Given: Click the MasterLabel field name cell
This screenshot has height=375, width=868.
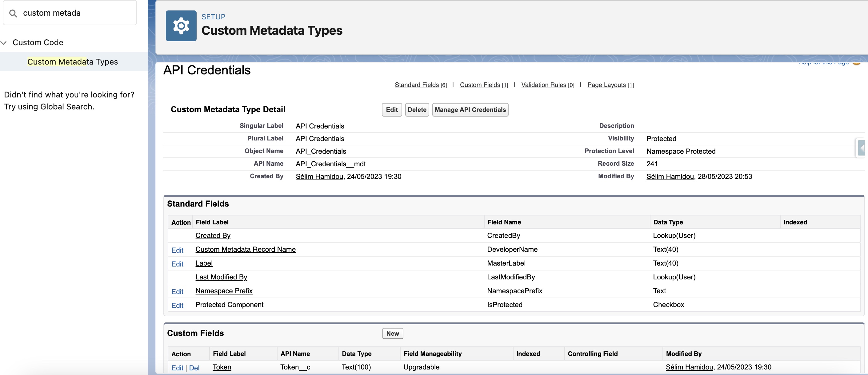Looking at the screenshot, I should coord(506,263).
